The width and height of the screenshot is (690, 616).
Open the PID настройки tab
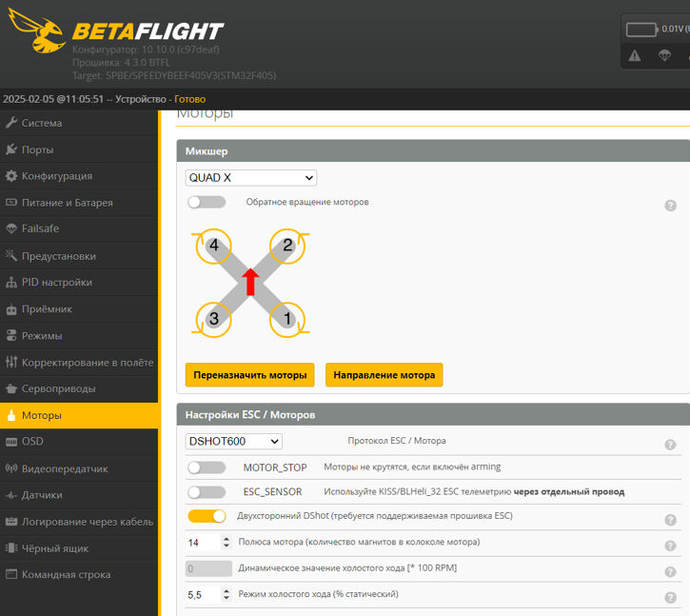79,282
